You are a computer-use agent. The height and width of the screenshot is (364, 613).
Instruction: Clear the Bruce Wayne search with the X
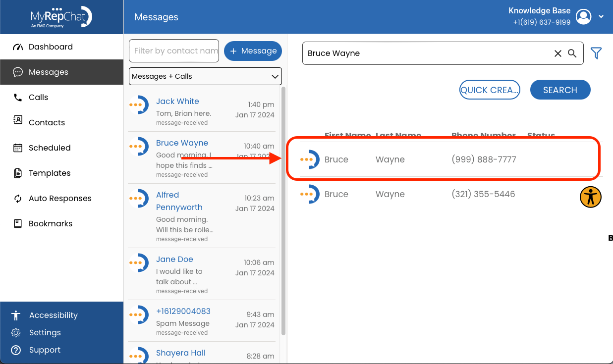click(558, 53)
